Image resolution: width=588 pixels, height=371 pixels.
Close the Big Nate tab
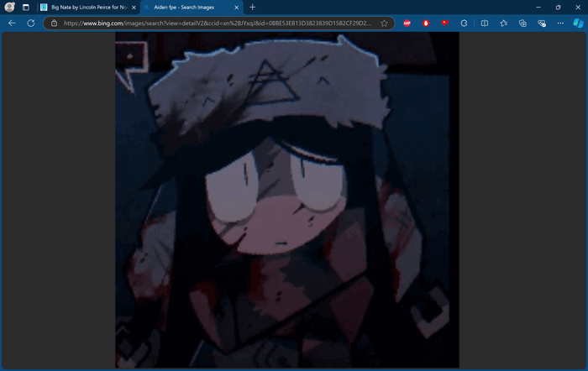coord(134,7)
